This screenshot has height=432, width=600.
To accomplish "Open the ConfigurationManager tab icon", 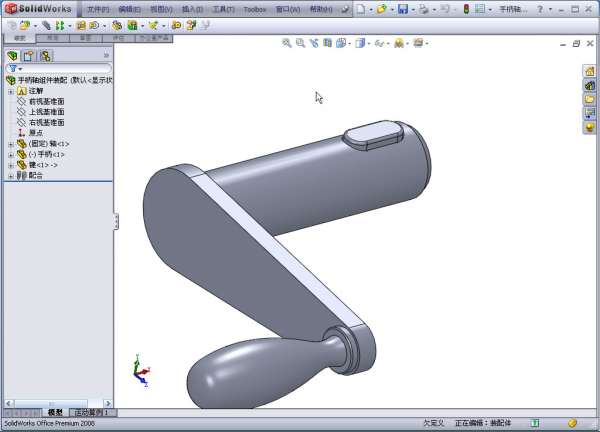I will [45, 56].
